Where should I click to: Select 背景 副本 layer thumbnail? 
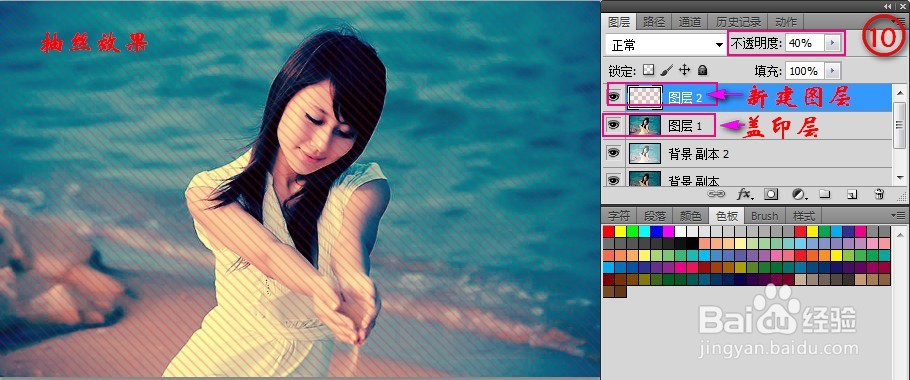click(645, 179)
